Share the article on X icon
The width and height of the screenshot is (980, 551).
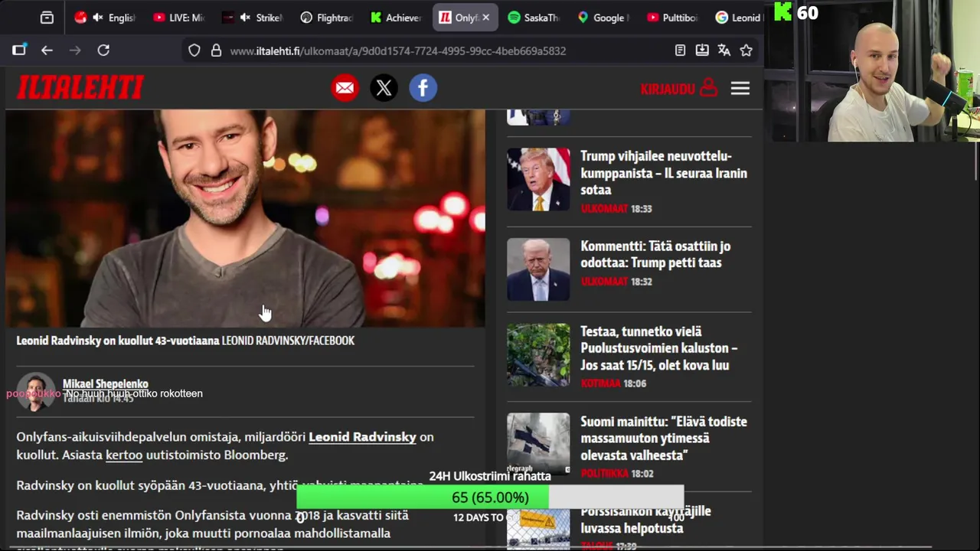tap(384, 88)
